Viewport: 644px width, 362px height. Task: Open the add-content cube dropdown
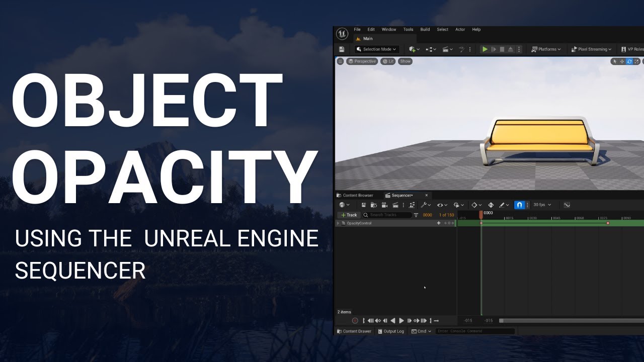(x=414, y=49)
